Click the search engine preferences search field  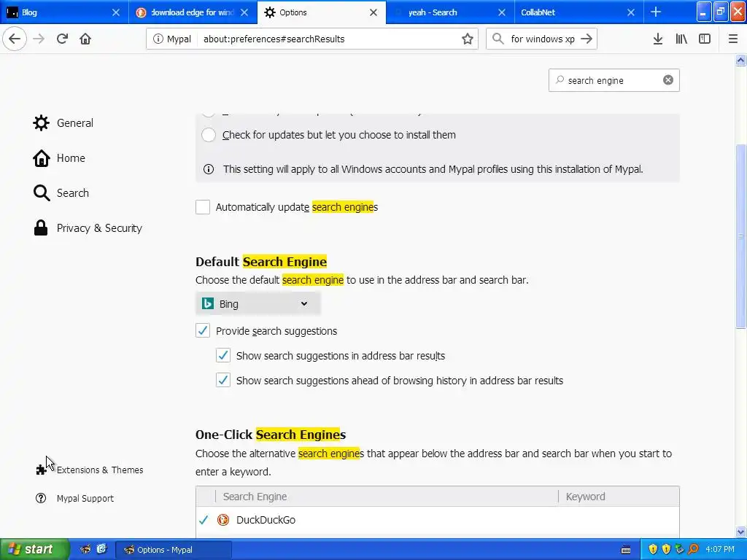click(x=614, y=80)
